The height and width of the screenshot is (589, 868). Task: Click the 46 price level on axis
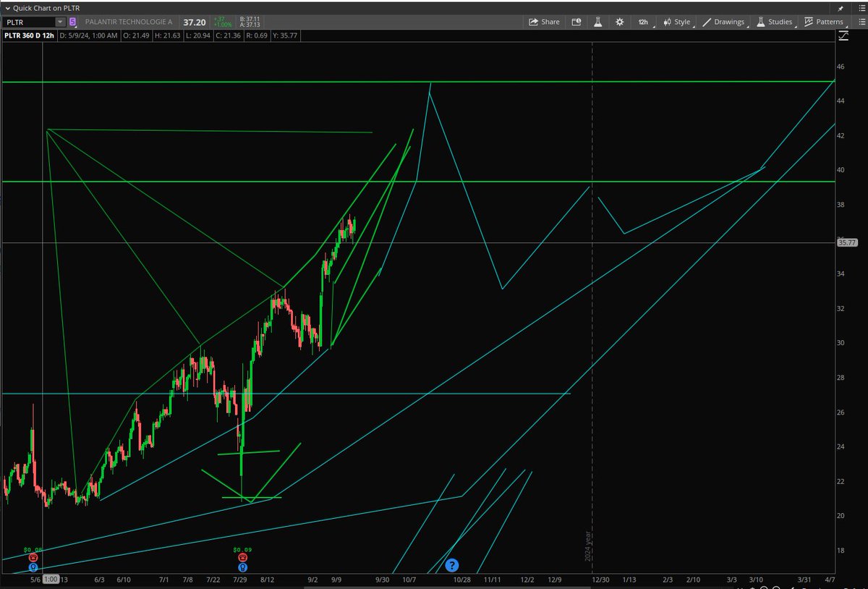pyautogui.click(x=841, y=66)
